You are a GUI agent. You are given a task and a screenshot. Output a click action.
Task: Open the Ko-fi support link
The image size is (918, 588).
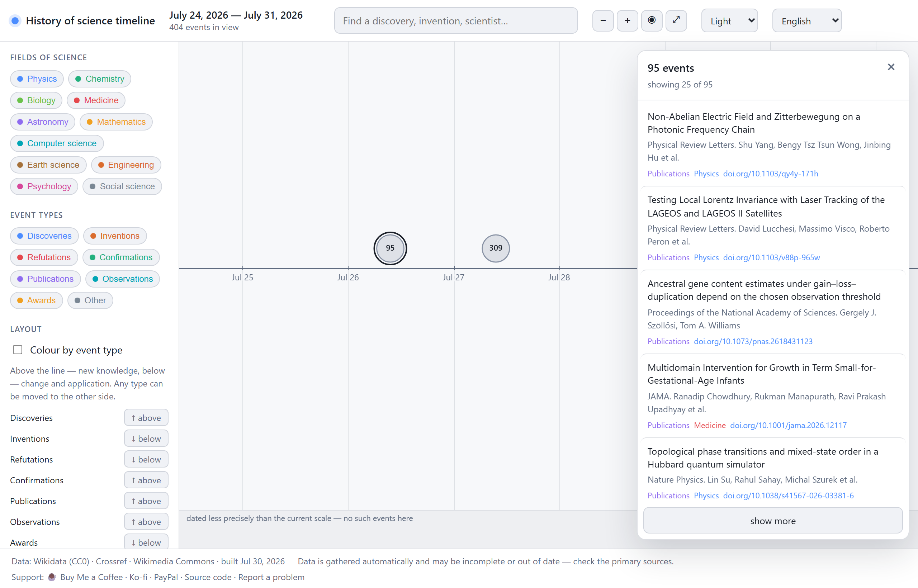[138, 577]
